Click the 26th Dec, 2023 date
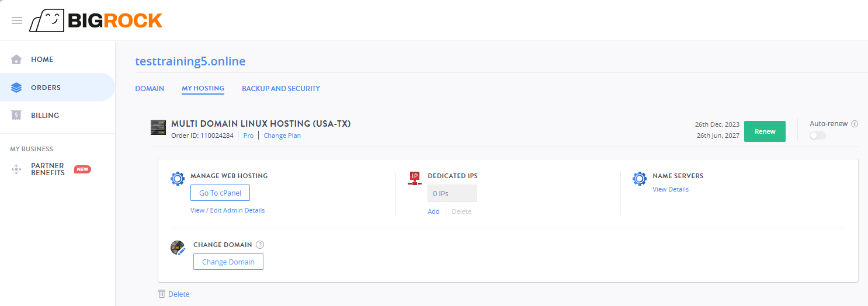 pos(717,124)
